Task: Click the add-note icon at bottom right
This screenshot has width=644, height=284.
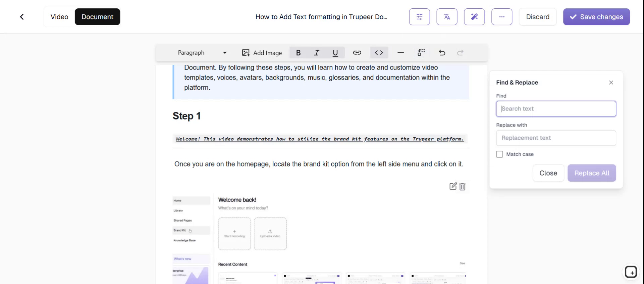Action: coord(631,272)
